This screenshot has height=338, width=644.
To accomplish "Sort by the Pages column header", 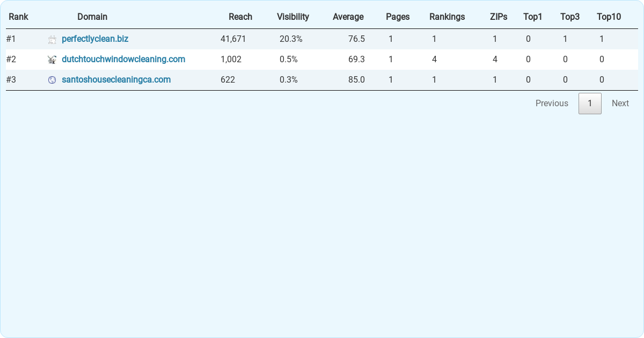I will point(398,17).
